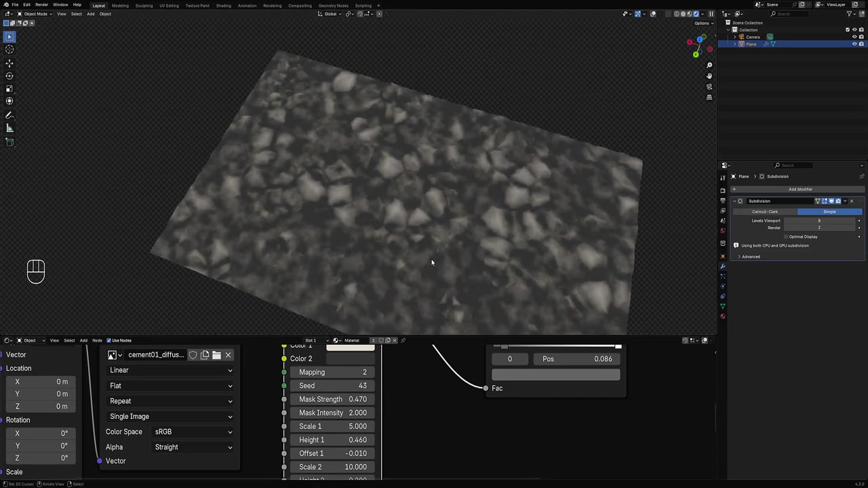
Task: Click the hand pan viewport gizmo
Action: 709,76
